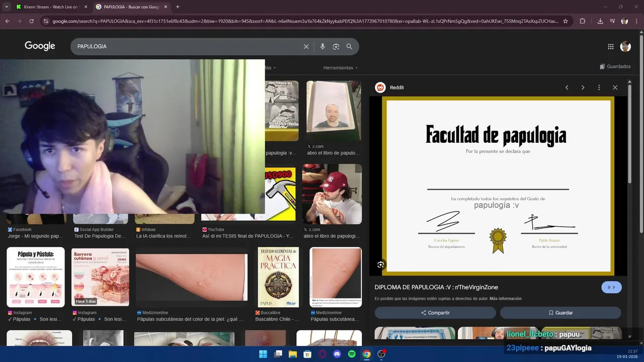This screenshot has height=362, width=644.
Task: Open Jorge - Mi segundo pap... Facebook result
Action: click(x=36, y=236)
